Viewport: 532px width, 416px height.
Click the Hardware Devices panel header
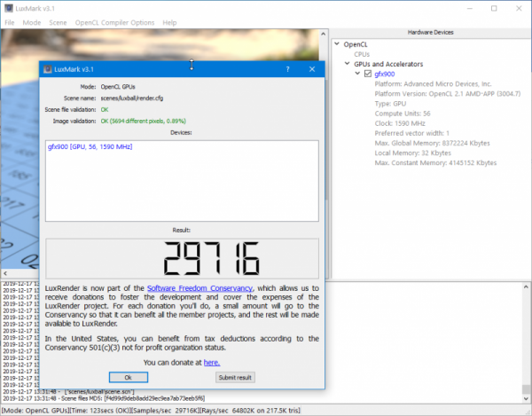point(431,32)
